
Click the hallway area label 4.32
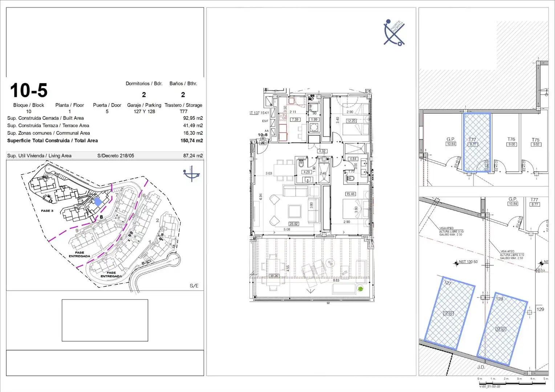(322, 151)
